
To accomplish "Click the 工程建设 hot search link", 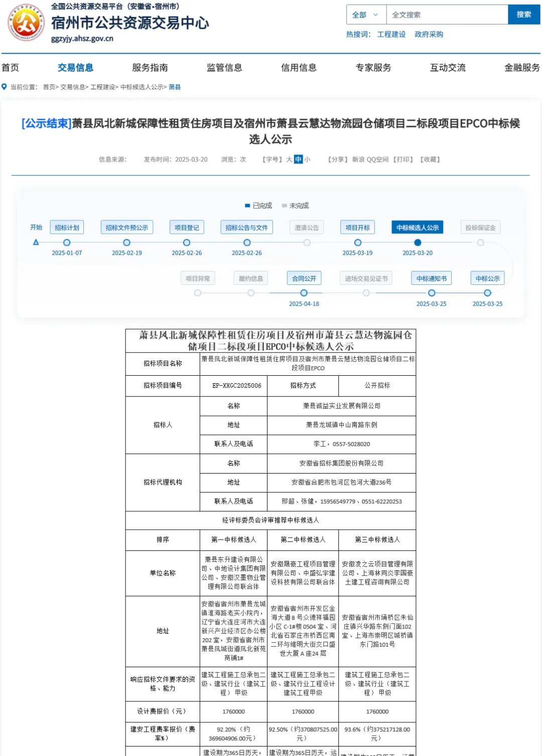I will point(391,34).
